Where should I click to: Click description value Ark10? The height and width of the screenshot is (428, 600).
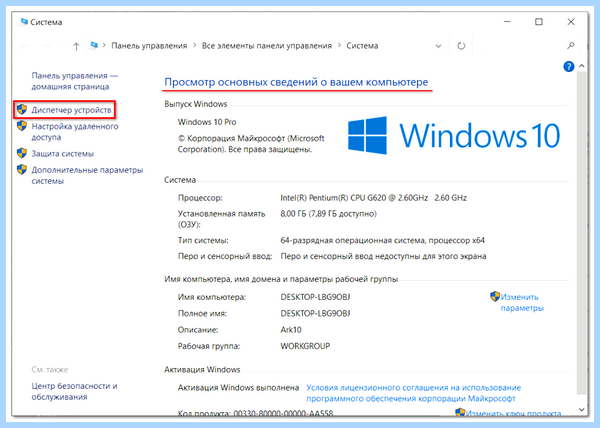coord(291,330)
